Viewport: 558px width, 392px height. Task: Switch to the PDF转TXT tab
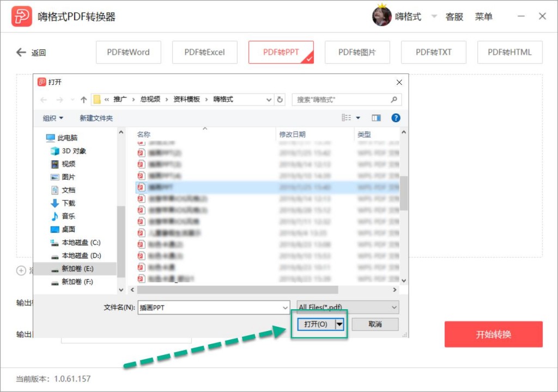[x=433, y=52]
